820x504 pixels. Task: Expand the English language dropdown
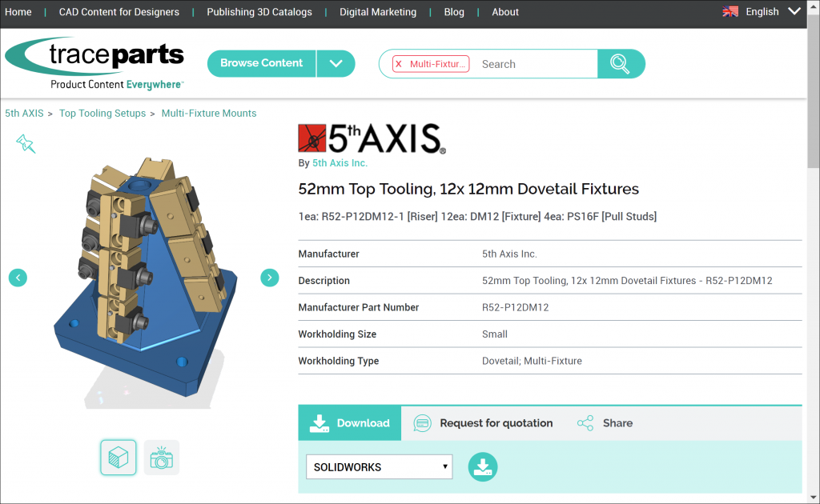coord(794,11)
